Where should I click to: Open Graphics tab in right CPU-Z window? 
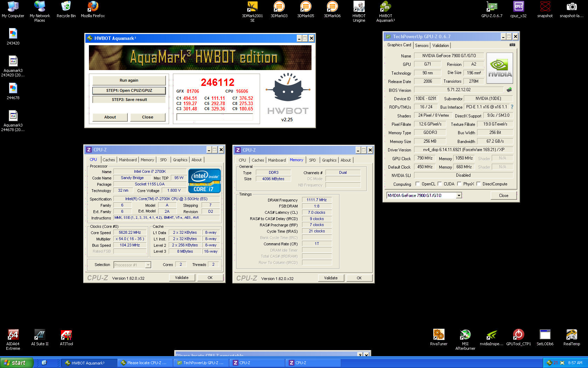329,160
